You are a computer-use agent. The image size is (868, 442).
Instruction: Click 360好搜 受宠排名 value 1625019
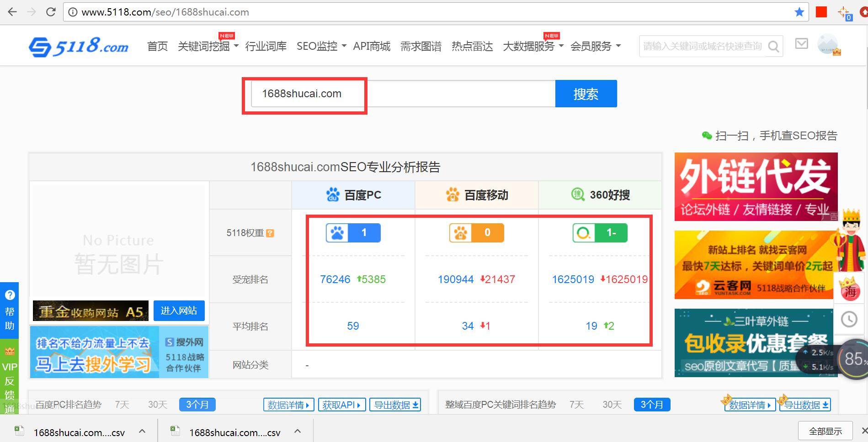point(573,279)
